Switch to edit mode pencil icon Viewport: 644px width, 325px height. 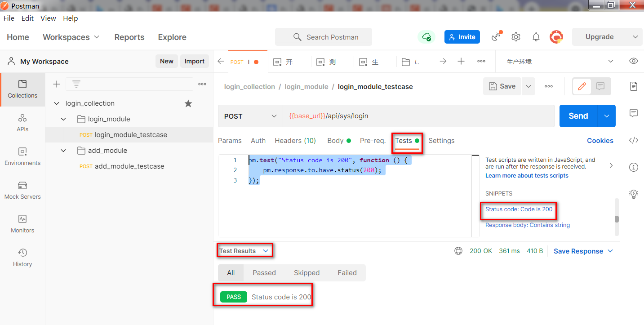pyautogui.click(x=582, y=86)
